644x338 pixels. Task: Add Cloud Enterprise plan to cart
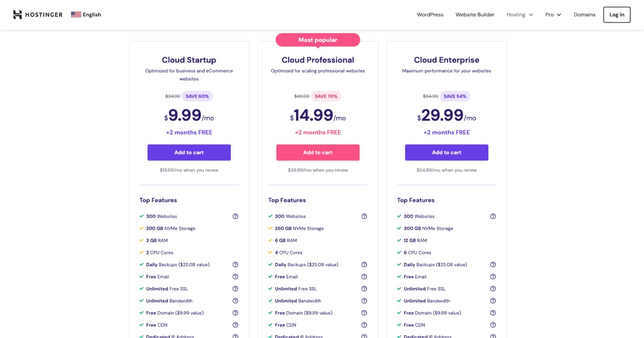(x=447, y=152)
